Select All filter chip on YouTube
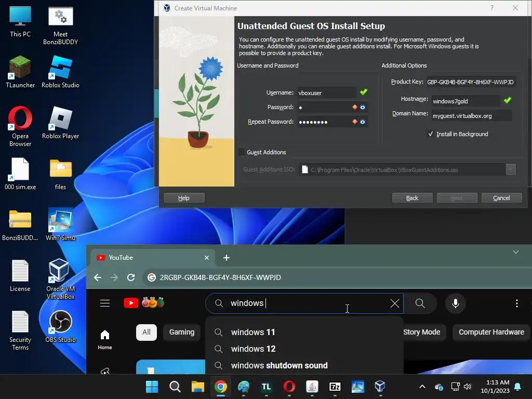This screenshot has height=399, width=532. point(147,332)
